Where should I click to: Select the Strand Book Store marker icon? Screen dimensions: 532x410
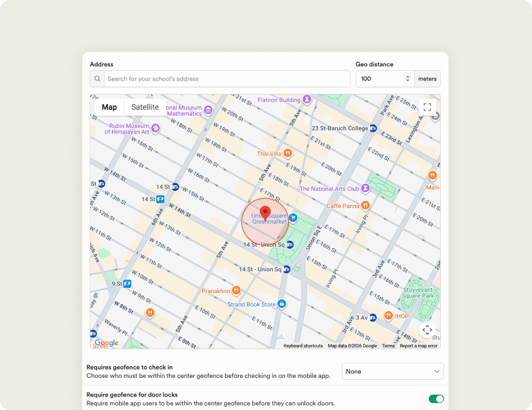pyautogui.click(x=282, y=304)
